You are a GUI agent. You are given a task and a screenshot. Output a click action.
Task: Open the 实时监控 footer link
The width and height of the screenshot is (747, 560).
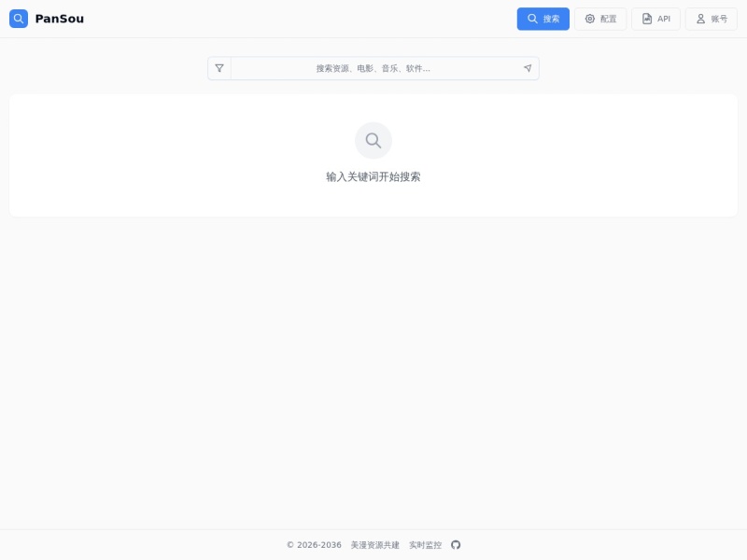pos(426,545)
